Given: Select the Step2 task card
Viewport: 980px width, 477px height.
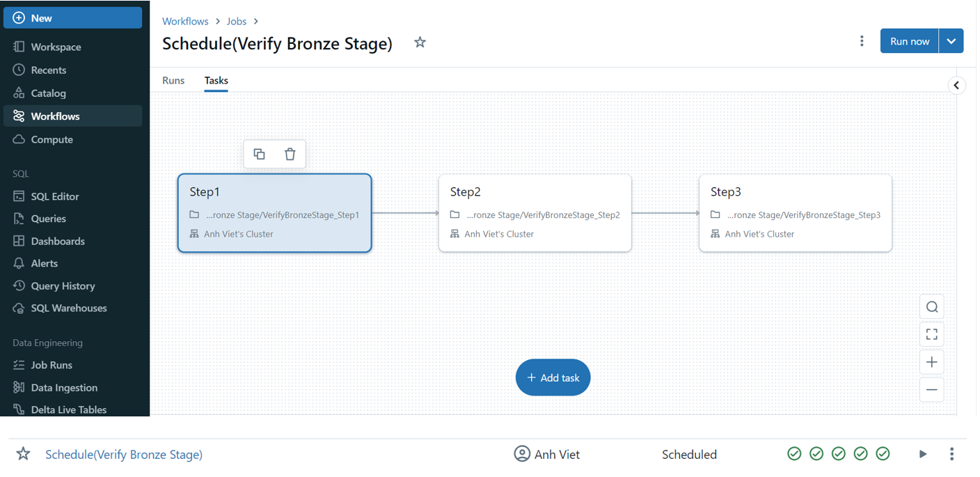Looking at the screenshot, I should click(x=535, y=212).
